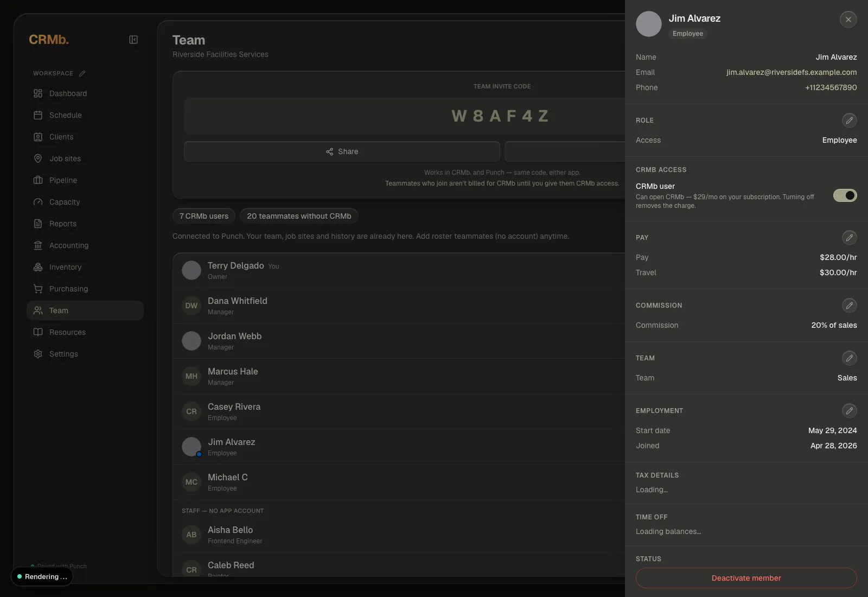Open Aisha Bello staff entry
Screen dimensions: 868x597
pyautogui.click(x=399, y=535)
